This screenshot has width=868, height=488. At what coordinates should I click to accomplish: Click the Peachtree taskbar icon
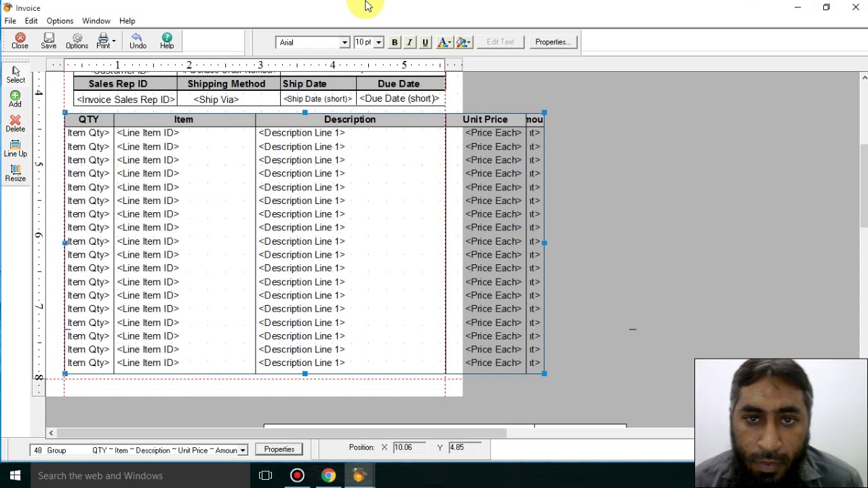(x=359, y=476)
